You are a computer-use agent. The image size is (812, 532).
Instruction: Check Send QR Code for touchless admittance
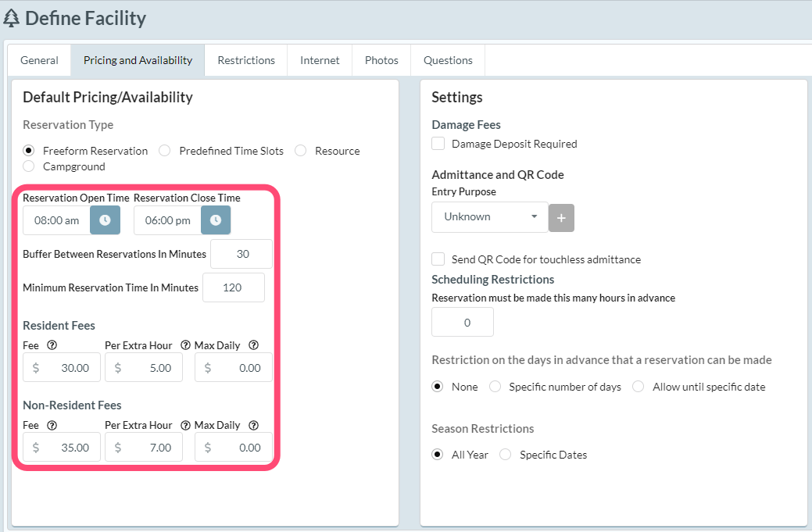(x=438, y=259)
